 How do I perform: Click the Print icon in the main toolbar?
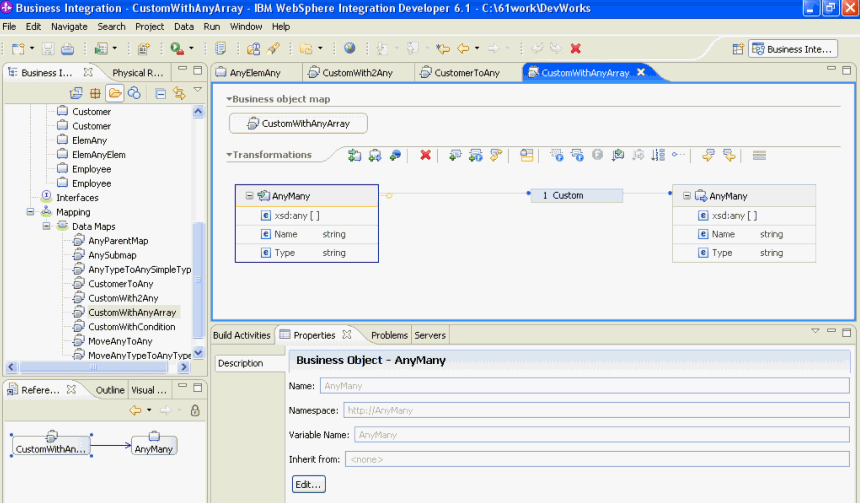coord(67,49)
